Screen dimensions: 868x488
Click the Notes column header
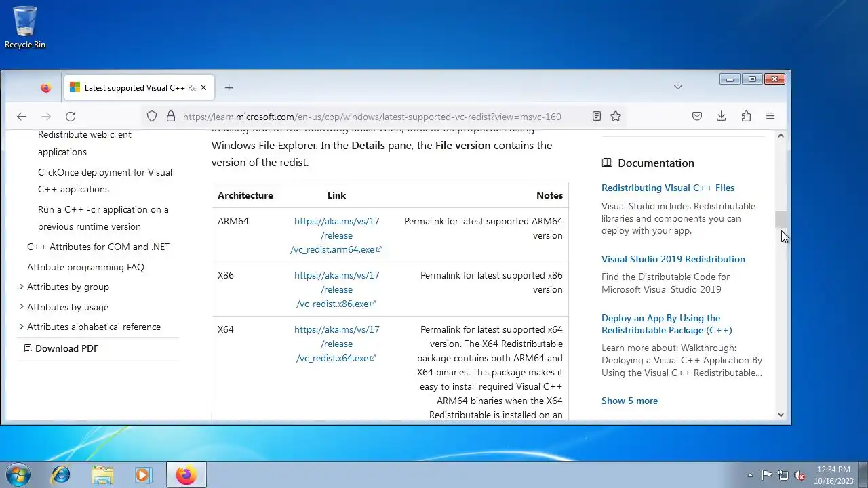pyautogui.click(x=549, y=195)
